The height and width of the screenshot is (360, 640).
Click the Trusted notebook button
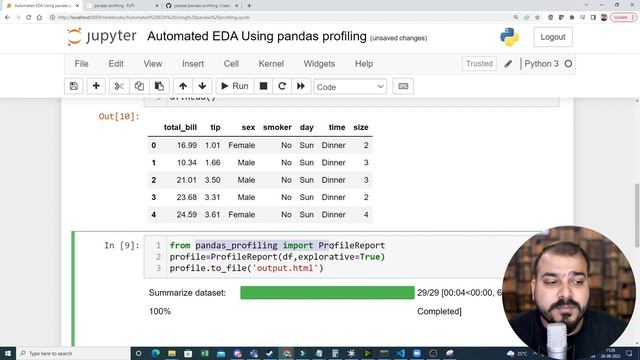pyautogui.click(x=479, y=64)
